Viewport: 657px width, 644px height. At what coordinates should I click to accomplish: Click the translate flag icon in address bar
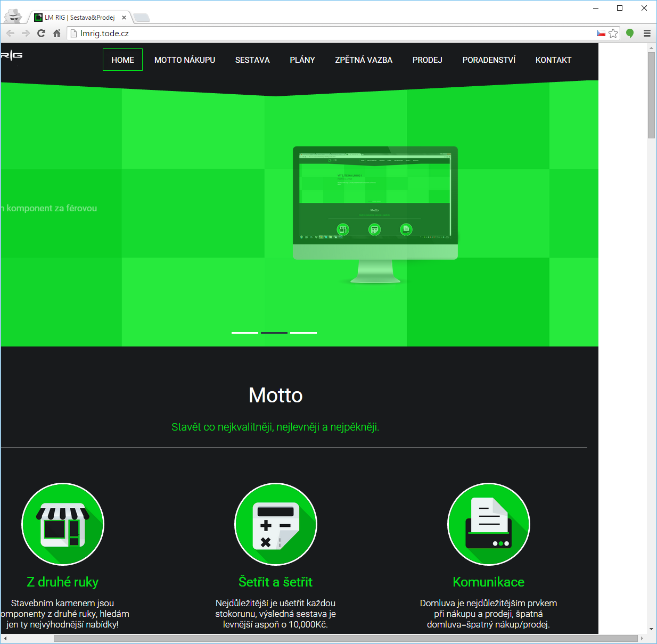pos(601,33)
